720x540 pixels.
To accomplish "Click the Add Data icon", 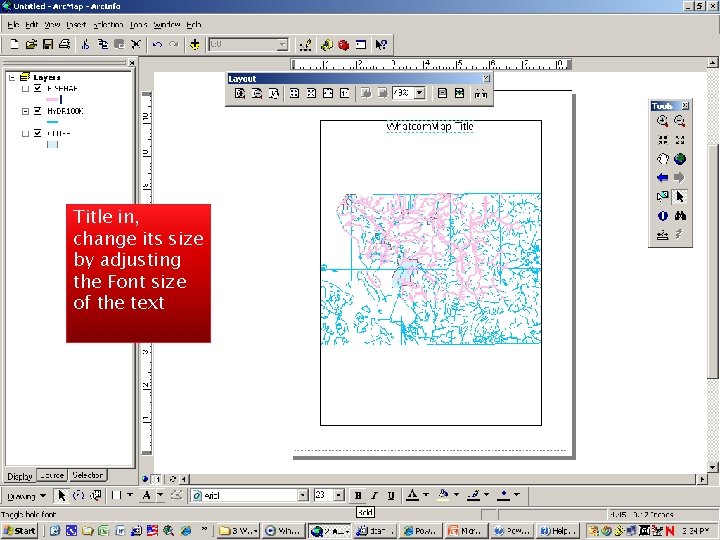I will (x=195, y=45).
